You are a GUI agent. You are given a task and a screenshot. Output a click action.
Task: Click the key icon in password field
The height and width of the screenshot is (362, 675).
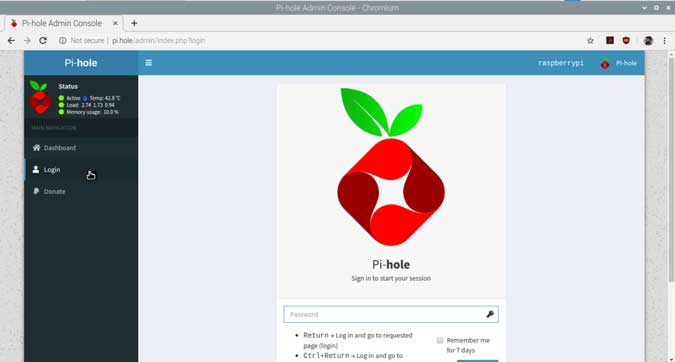click(x=490, y=314)
